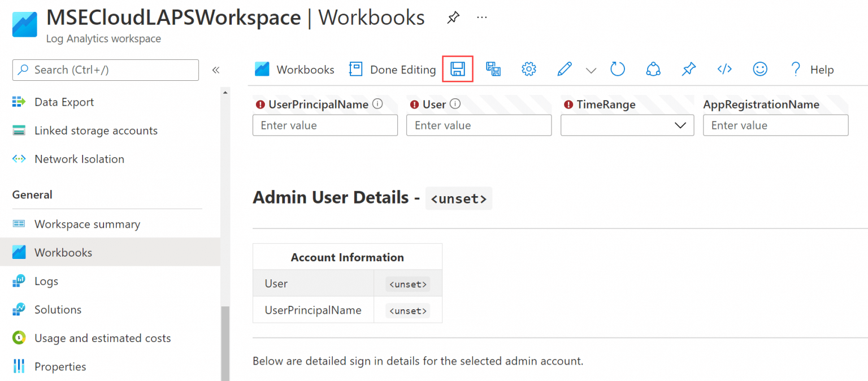The width and height of the screenshot is (868, 381).
Task: Click the sidebar vertical scrollbar thumb
Action: tap(225, 343)
